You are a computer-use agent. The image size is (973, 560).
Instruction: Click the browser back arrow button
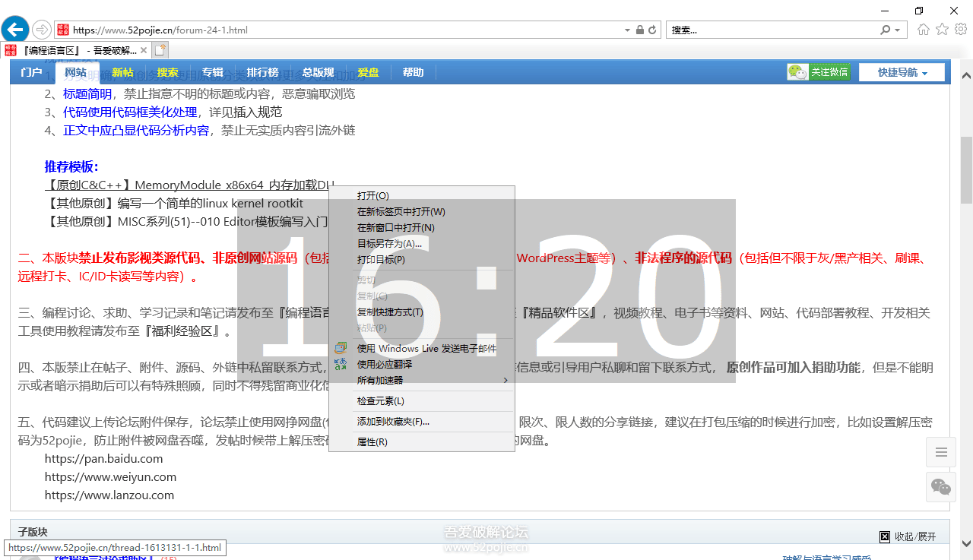click(x=15, y=30)
